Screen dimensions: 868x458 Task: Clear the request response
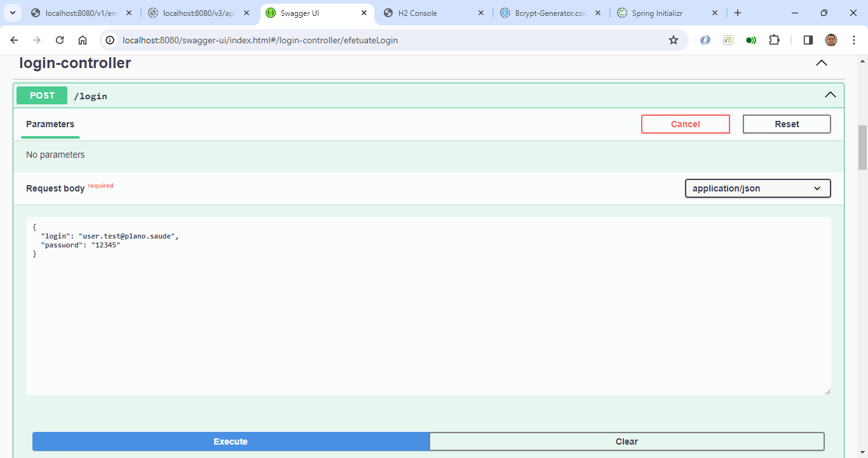(x=627, y=441)
